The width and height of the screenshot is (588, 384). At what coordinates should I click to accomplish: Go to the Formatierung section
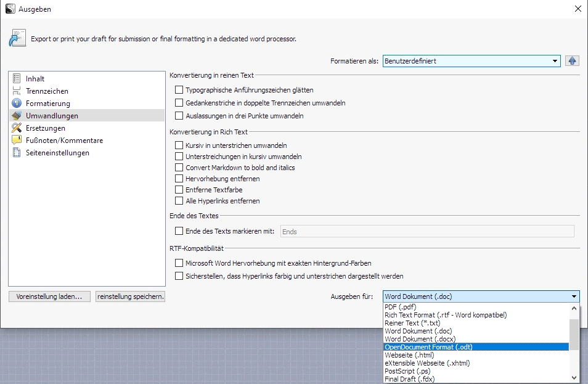point(87,103)
